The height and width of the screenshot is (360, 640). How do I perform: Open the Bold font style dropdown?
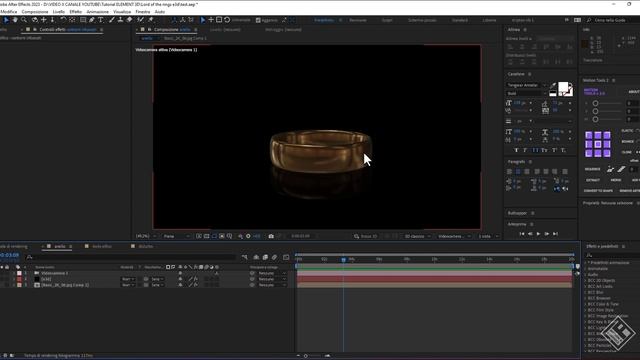(x=526, y=93)
